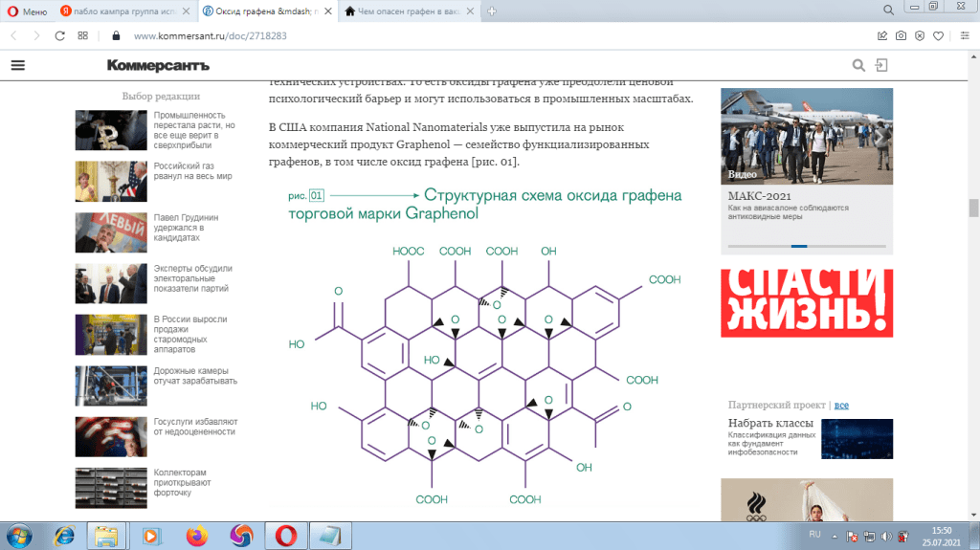Click the МАКС-2021 headline
The width and height of the screenshot is (980, 550).
759,196
